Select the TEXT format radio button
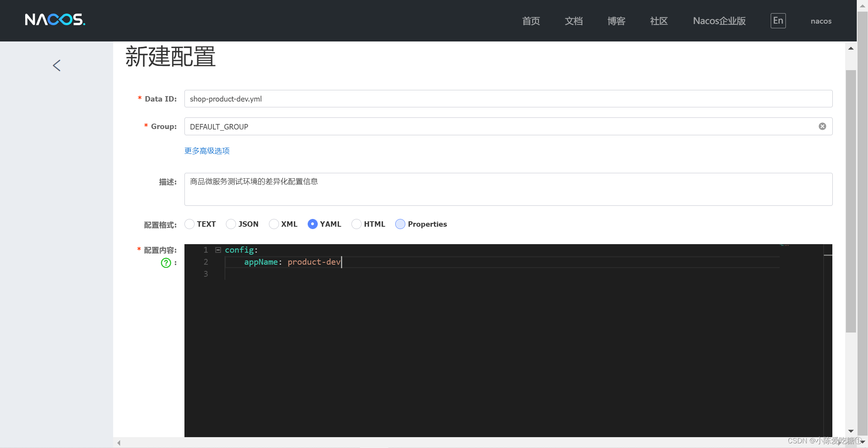This screenshot has width=868, height=448. pos(189,224)
